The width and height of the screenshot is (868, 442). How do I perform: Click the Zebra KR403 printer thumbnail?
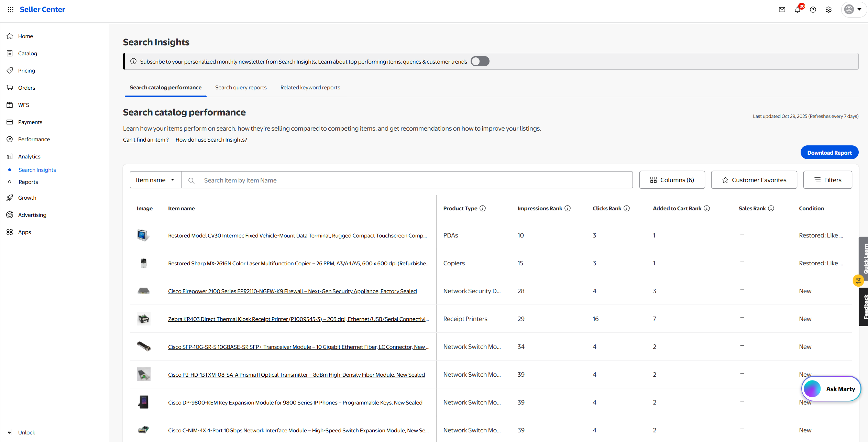(x=144, y=319)
